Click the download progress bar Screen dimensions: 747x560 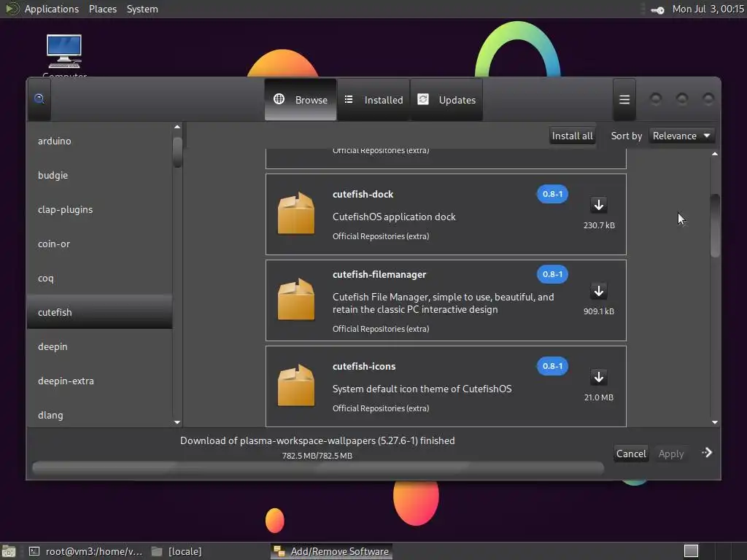click(x=318, y=469)
